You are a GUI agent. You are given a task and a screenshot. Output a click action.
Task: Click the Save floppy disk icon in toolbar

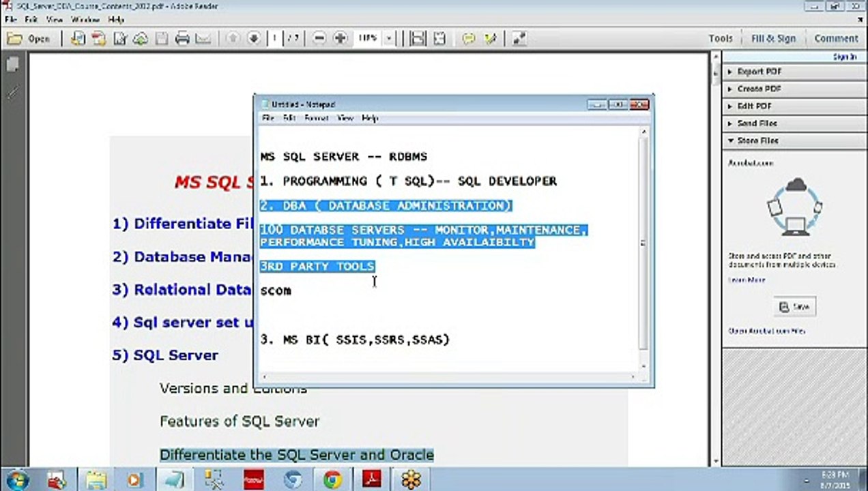(x=161, y=39)
